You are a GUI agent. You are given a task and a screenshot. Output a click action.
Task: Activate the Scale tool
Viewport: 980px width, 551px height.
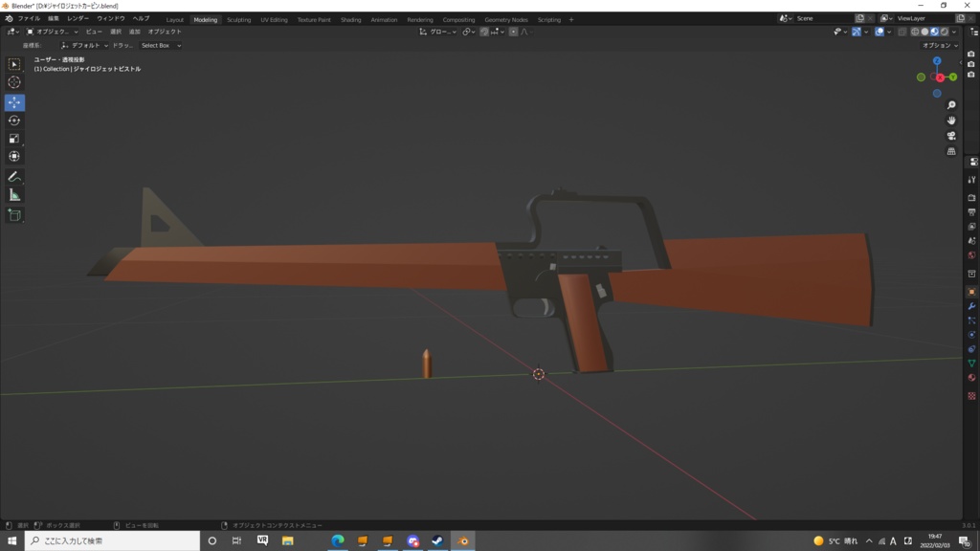[x=13, y=139]
